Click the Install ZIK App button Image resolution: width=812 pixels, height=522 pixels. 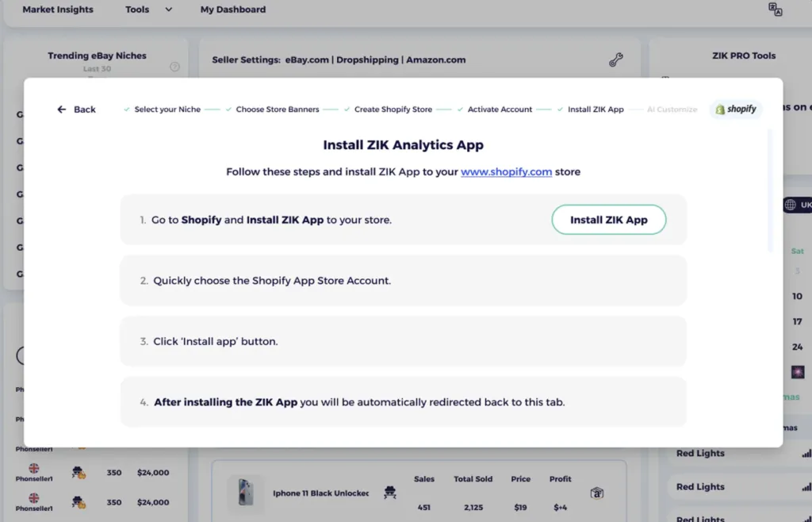pyautogui.click(x=608, y=219)
